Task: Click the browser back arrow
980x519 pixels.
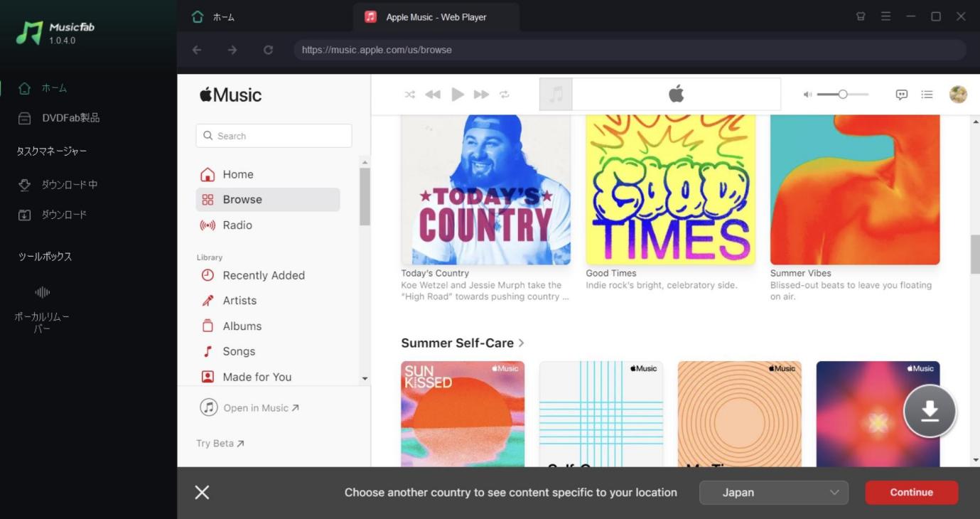Action: [x=197, y=50]
